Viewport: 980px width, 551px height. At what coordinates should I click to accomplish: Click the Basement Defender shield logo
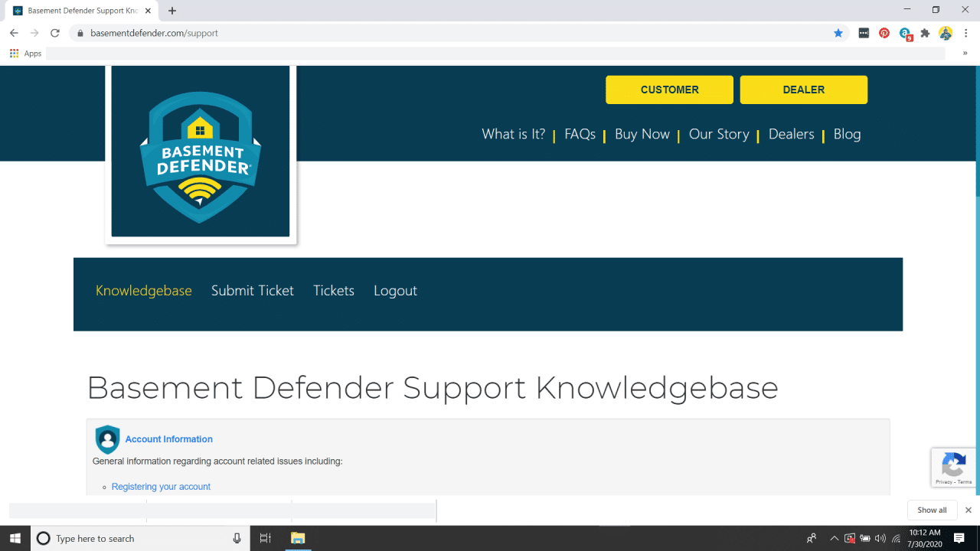(200, 152)
